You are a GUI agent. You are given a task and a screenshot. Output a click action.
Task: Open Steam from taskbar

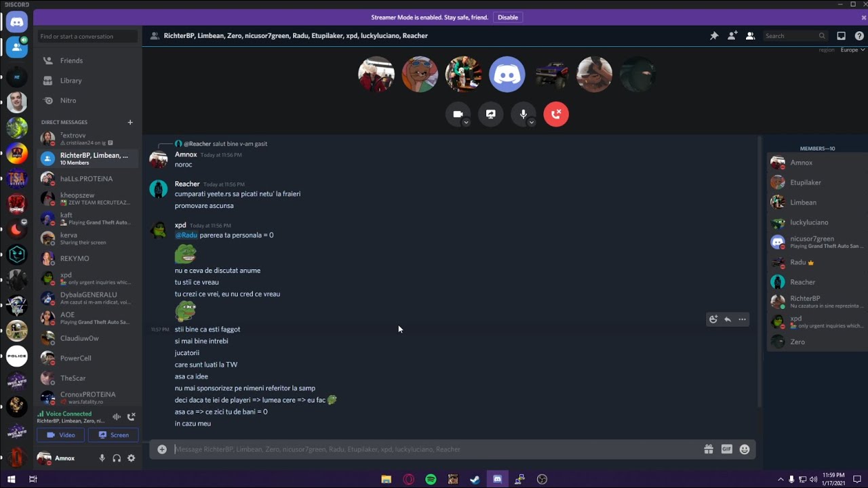pos(475,479)
